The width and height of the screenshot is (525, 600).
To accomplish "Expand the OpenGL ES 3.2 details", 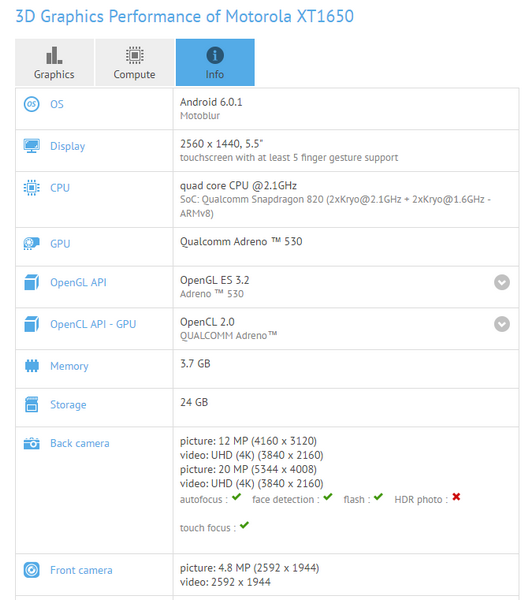I will (502, 282).
